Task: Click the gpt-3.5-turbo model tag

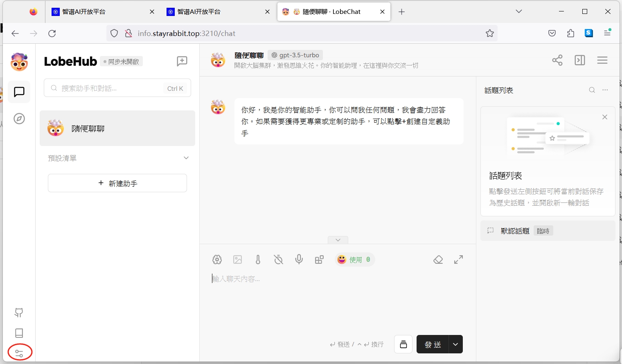Action: tap(295, 55)
